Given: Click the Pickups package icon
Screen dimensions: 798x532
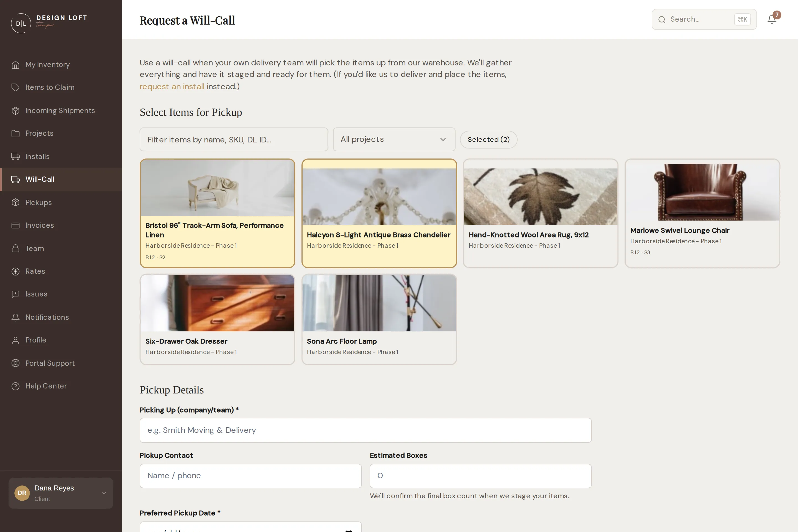Looking at the screenshot, I should [15, 203].
